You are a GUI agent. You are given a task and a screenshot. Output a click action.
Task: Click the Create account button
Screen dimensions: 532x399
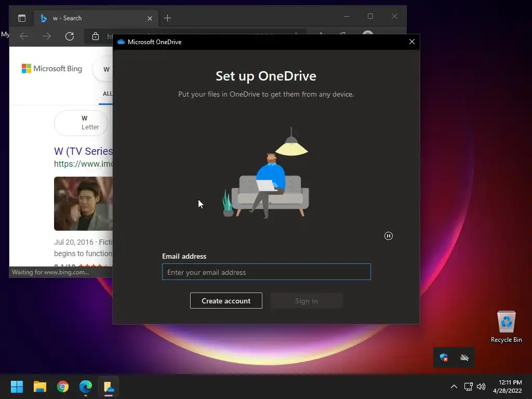(x=226, y=301)
